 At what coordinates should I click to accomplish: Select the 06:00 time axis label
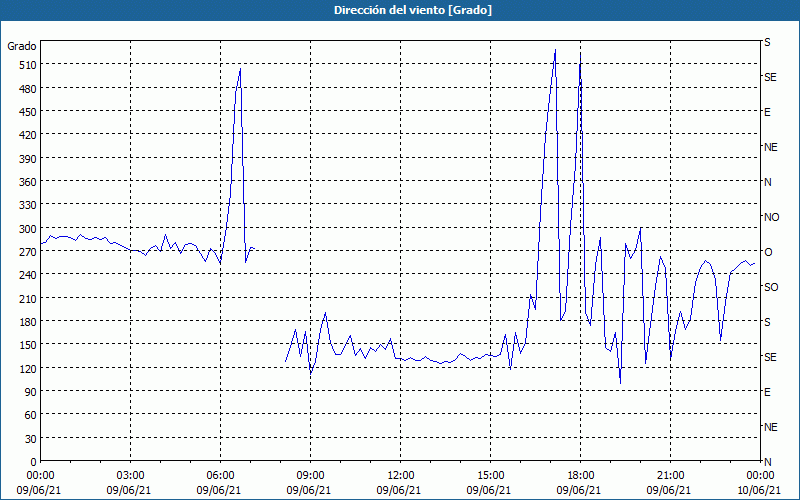click(x=220, y=475)
